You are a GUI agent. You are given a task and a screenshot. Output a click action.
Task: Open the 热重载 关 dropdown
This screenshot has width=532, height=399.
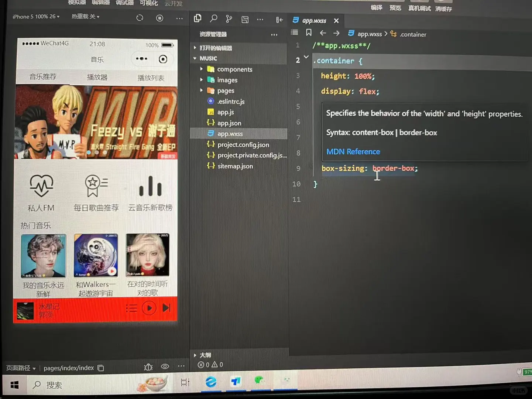(85, 17)
